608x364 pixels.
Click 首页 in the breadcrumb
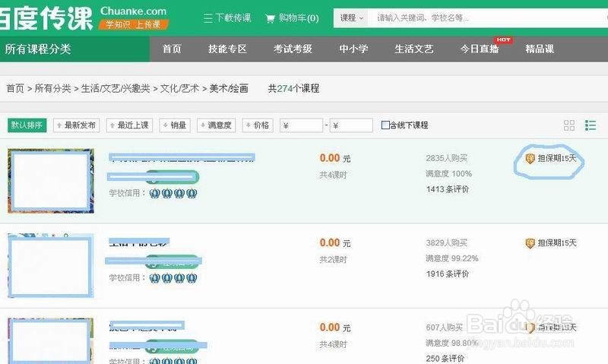tap(15, 88)
